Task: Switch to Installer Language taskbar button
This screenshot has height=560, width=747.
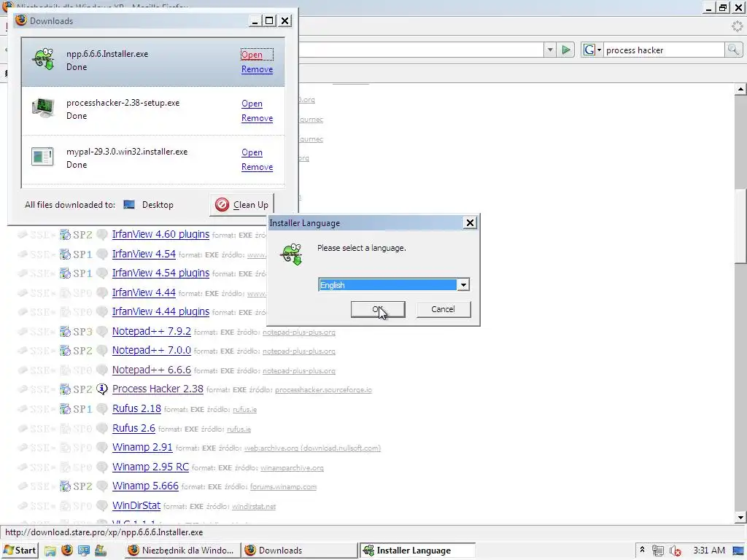Action: tap(417, 551)
